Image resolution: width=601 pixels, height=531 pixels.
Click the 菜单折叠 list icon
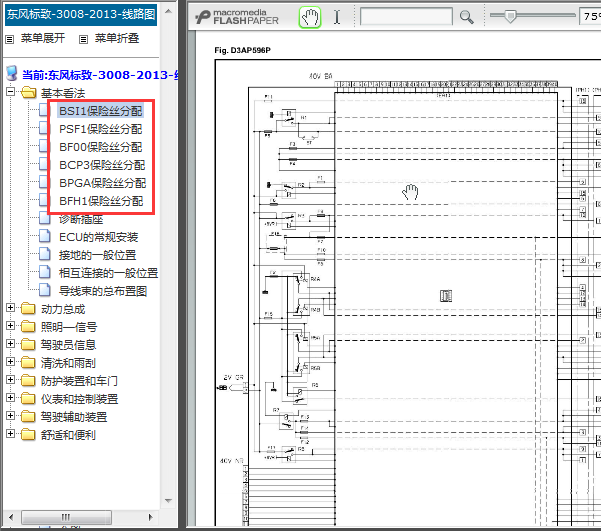[83, 39]
